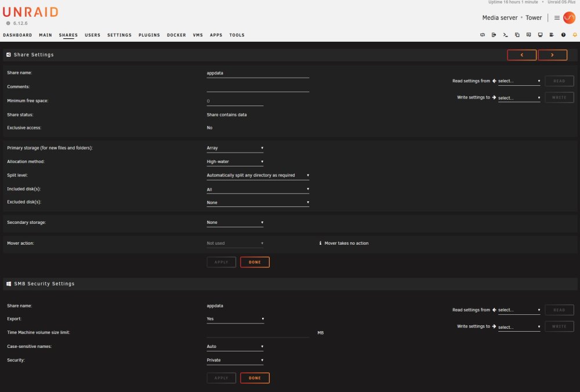Click the 'Share contains data' status text
Image resolution: width=580 pixels, height=392 pixels.
227,115
